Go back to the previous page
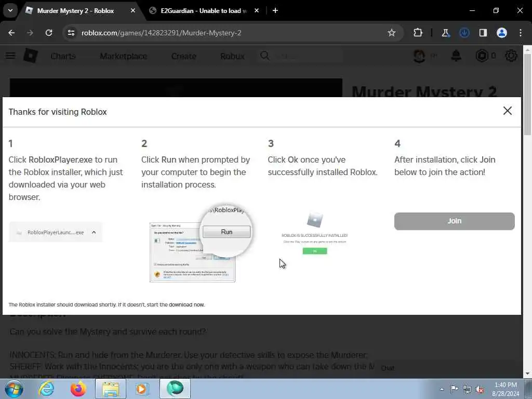The image size is (532, 399). point(11,33)
